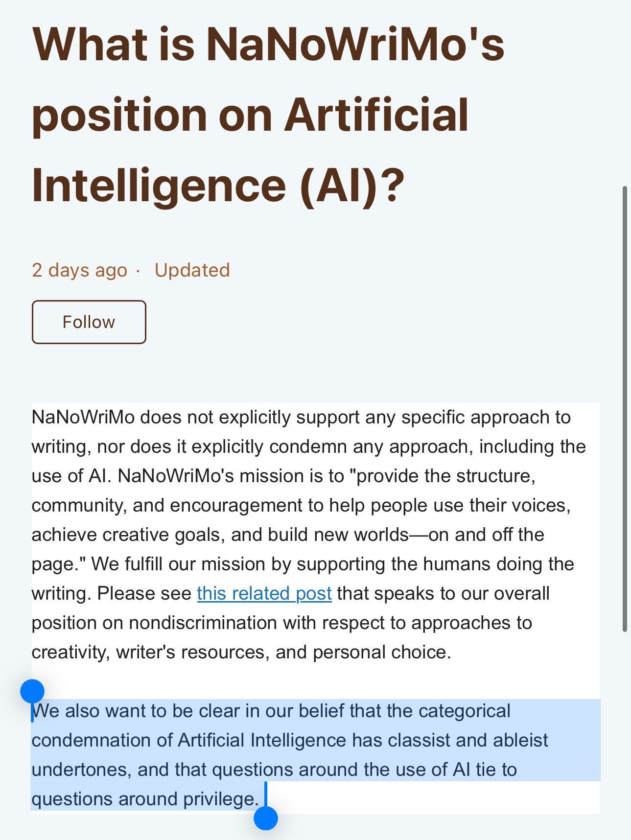Click the article title heading
The width and height of the screenshot is (631, 840).
point(268,115)
